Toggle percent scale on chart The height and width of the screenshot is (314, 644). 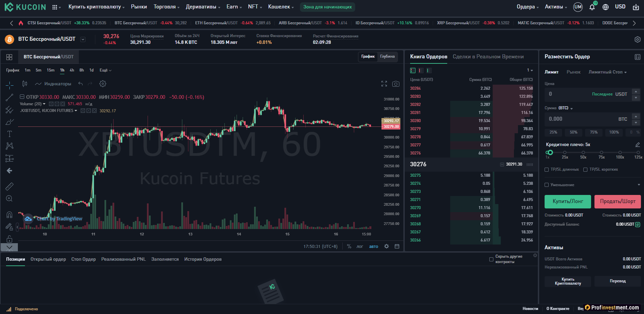pos(349,247)
